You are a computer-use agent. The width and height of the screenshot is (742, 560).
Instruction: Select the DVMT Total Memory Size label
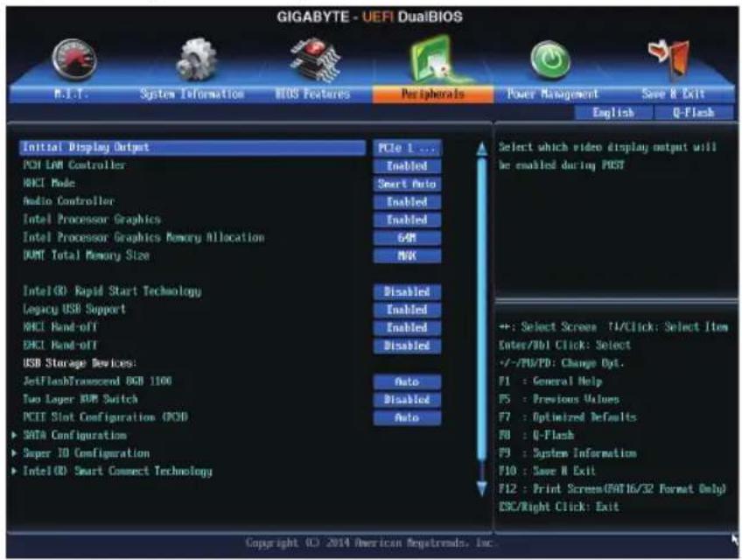tap(86, 255)
